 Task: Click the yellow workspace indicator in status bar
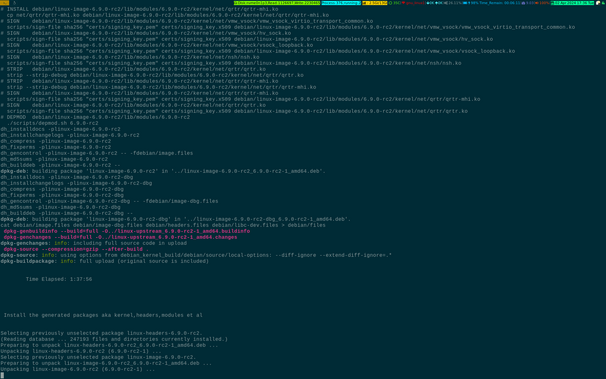[4, 3]
